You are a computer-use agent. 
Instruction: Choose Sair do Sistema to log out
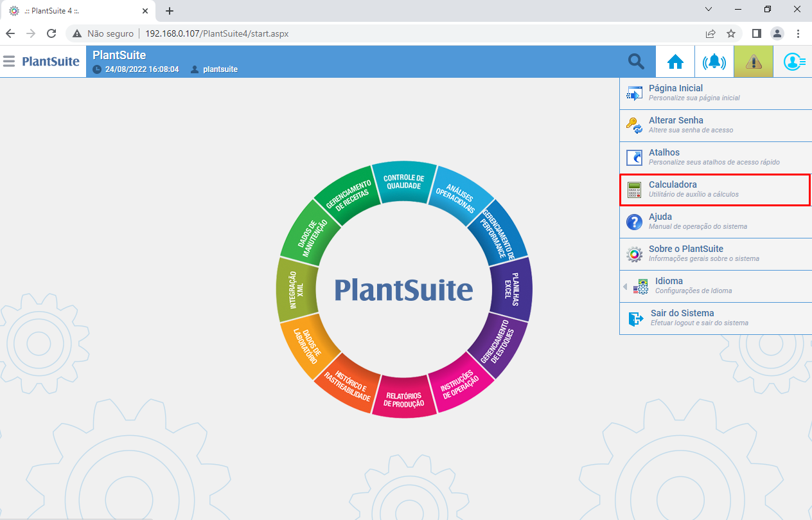pos(716,319)
